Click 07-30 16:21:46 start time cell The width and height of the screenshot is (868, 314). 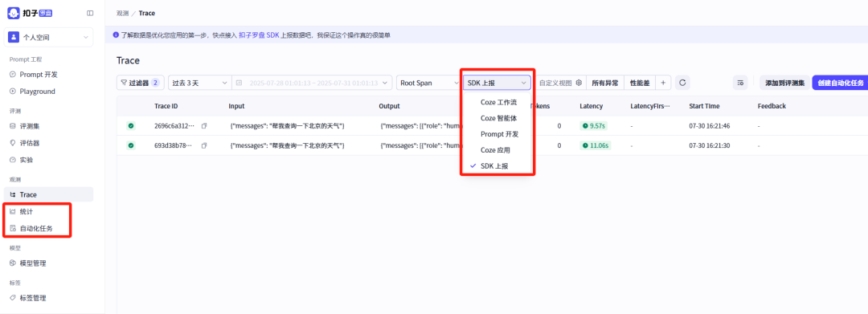click(x=710, y=126)
